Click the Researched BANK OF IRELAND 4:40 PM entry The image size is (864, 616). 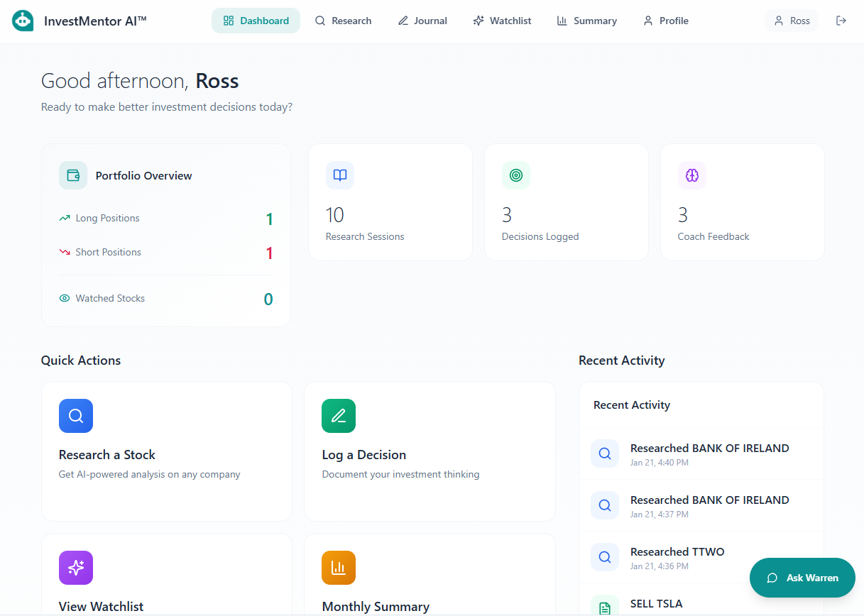coord(701,453)
